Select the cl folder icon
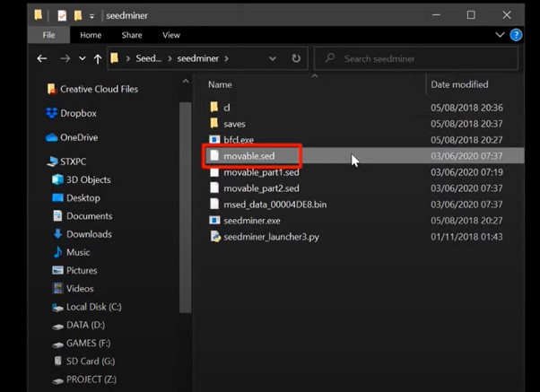Viewport: 540px width, 392px height. pos(214,107)
